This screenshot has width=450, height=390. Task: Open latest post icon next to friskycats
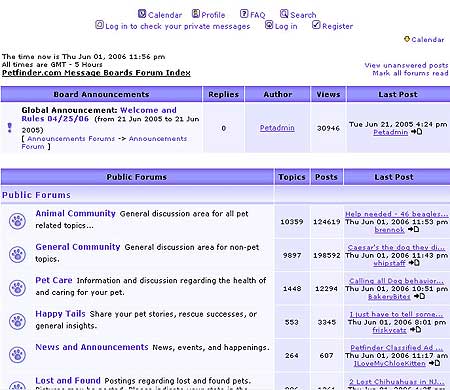coord(415,330)
